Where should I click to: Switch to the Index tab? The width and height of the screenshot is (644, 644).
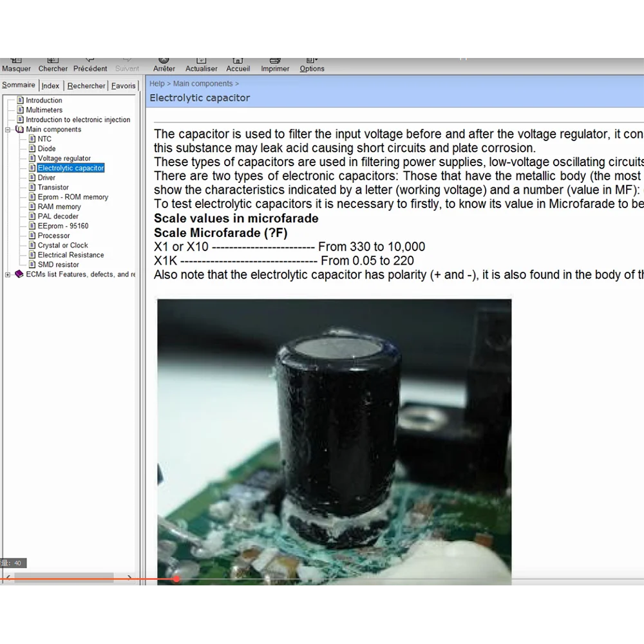pyautogui.click(x=50, y=86)
